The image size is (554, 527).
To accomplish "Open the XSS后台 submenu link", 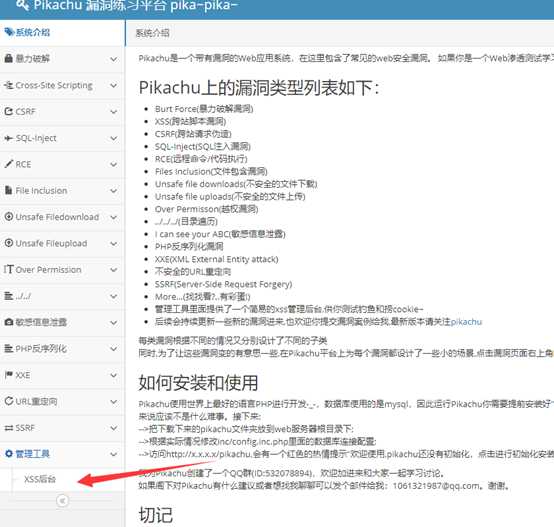I will coord(40,479).
